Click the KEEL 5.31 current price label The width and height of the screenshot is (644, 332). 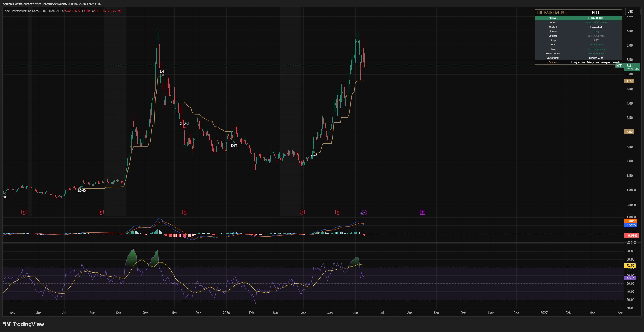(x=628, y=68)
